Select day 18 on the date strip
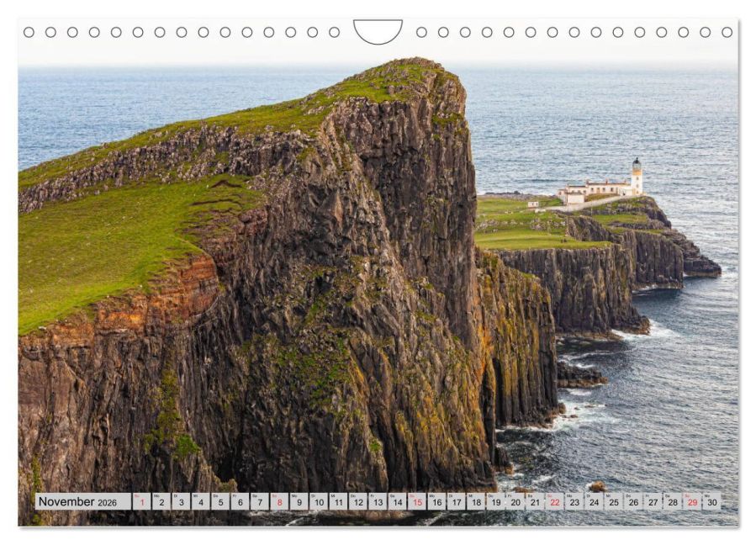Image resolution: width=756 pixels, height=545 pixels. pyautogui.click(x=476, y=501)
